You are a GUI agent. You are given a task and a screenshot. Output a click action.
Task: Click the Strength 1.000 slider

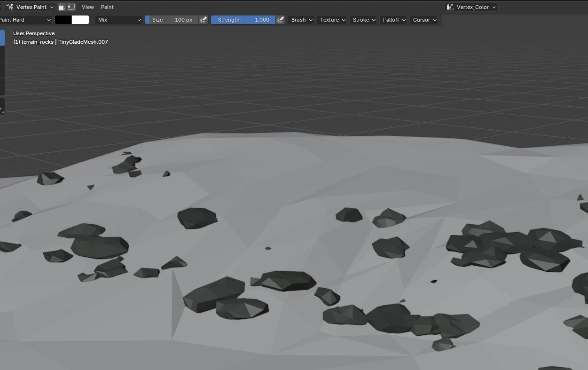(243, 20)
